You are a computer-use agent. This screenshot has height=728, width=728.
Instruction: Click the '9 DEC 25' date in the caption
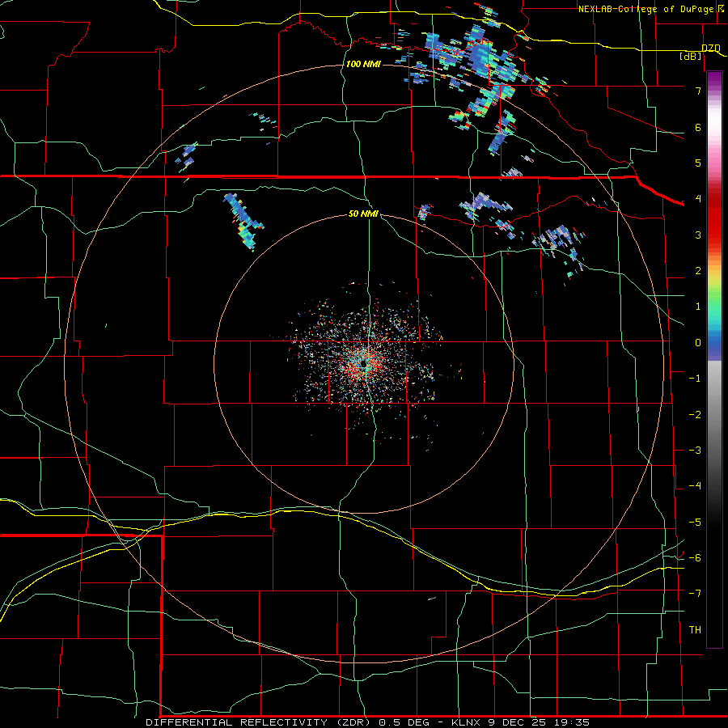coord(518,722)
